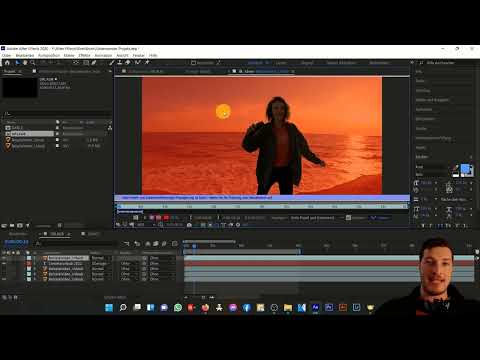Screen dimensions: 480x360
Task: Click the Project panel search field
Action: [57, 114]
